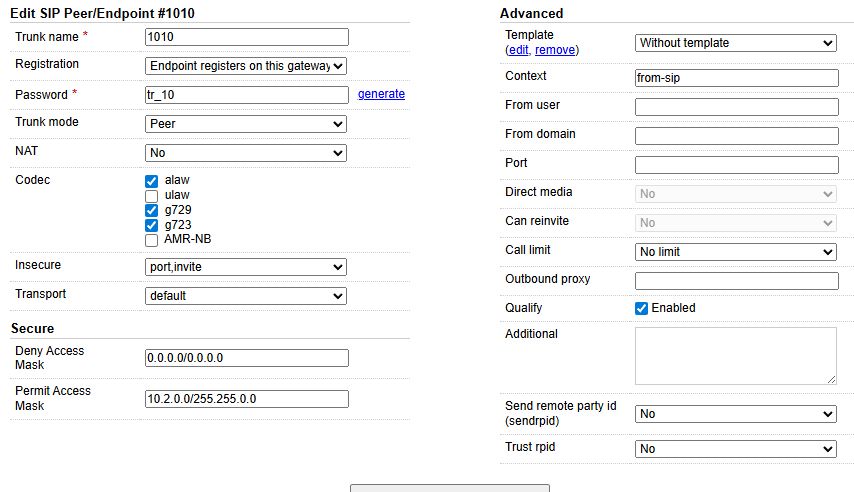This screenshot has height=492, width=854.
Task: Uncheck the g723 codec checkbox
Action: [151, 225]
